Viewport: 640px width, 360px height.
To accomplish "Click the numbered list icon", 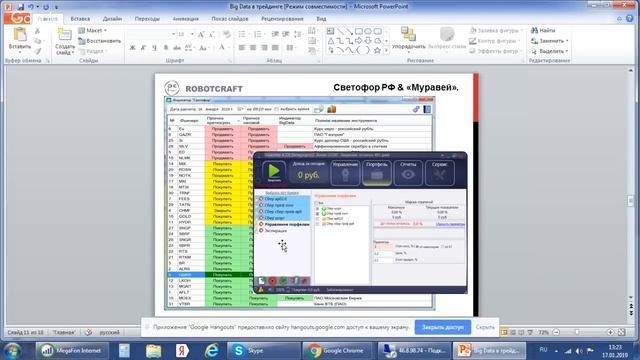I will tap(258, 34).
